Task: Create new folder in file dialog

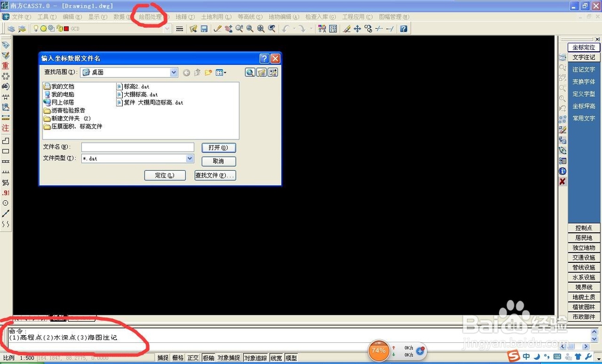Action: point(208,72)
